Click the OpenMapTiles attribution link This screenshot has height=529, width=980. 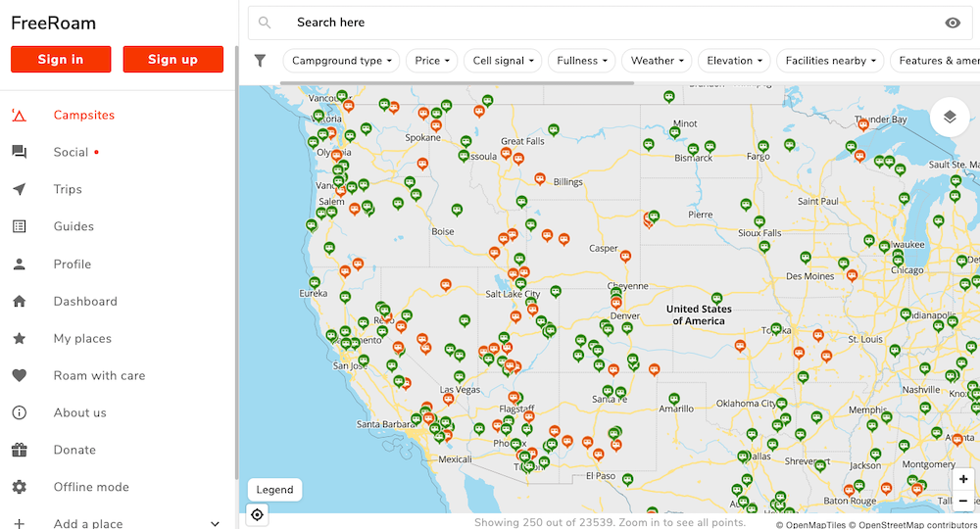click(810, 525)
